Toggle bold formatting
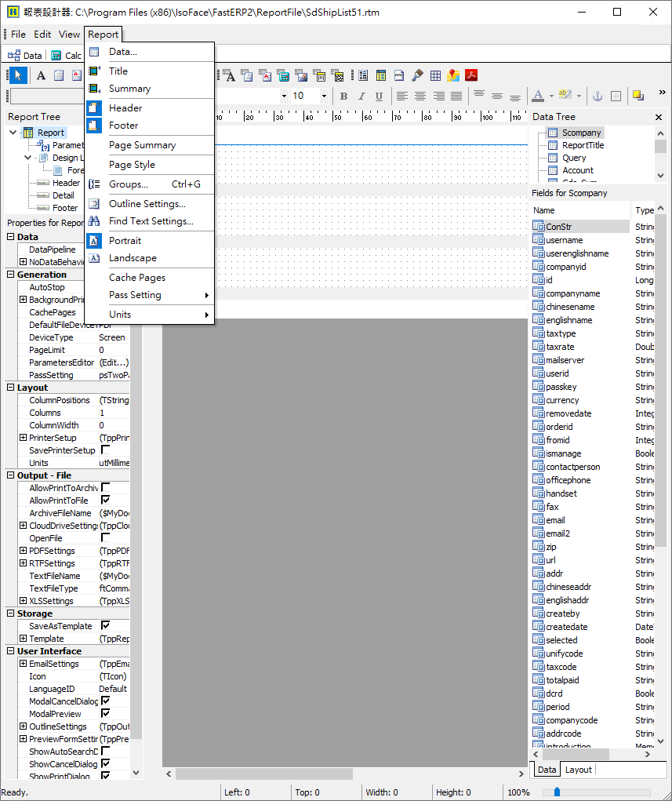 pyautogui.click(x=343, y=96)
